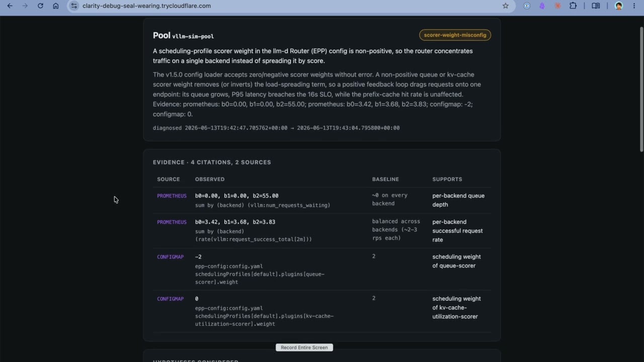View site information icon in address bar

[74, 6]
